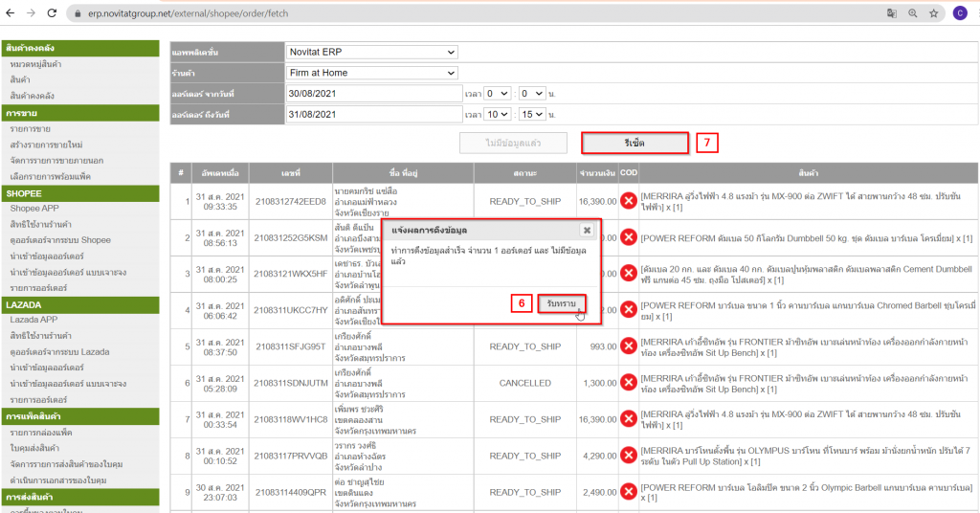This screenshot has width=980, height=513.
Task: Open the application dropdown showing Novitat ERP
Action: (x=371, y=52)
